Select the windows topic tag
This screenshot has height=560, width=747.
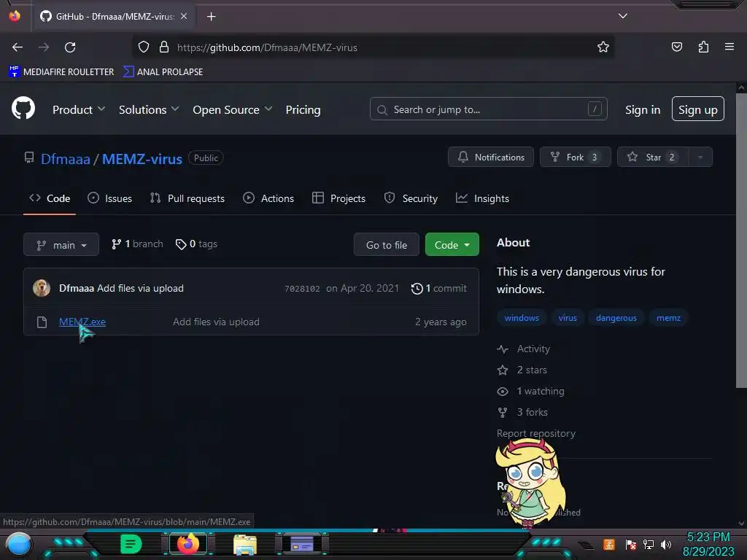(x=522, y=318)
